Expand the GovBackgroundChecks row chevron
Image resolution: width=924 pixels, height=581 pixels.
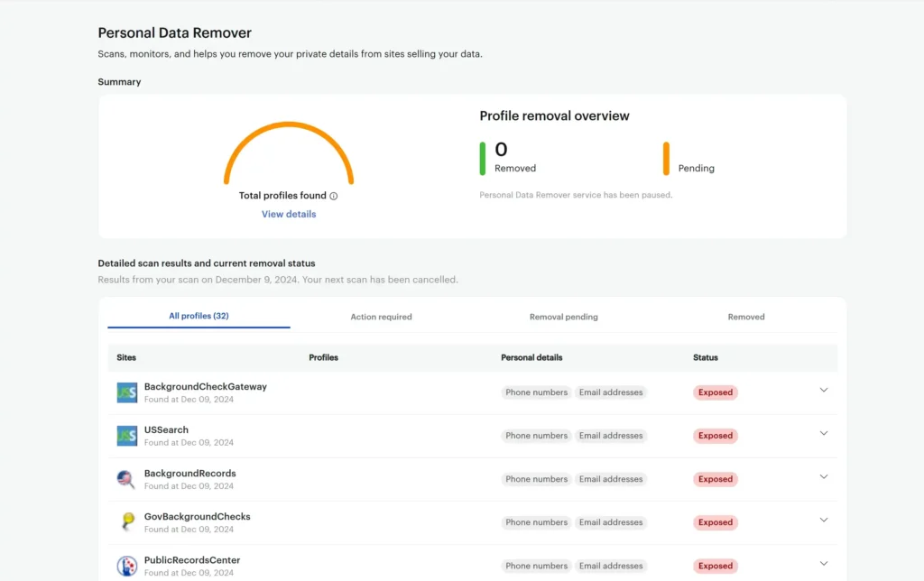point(823,520)
